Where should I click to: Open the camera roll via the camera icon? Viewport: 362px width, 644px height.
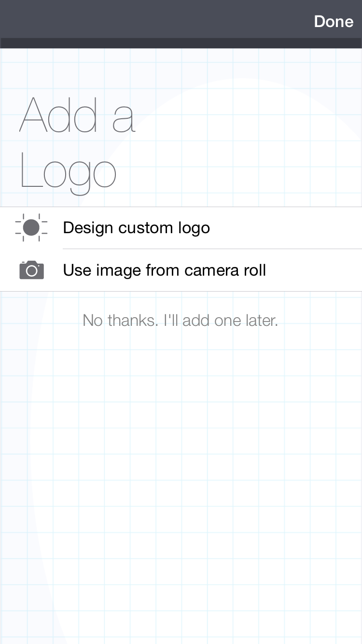click(x=31, y=270)
